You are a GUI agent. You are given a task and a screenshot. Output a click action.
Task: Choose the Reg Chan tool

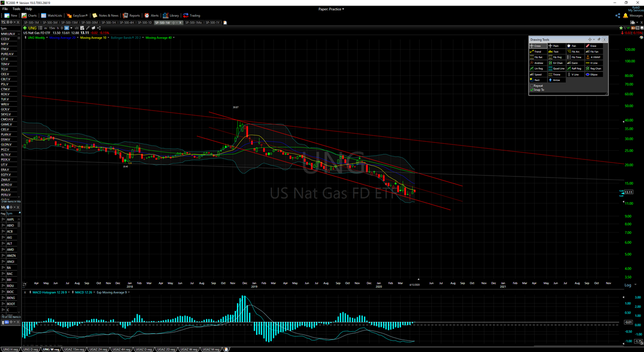(x=593, y=68)
